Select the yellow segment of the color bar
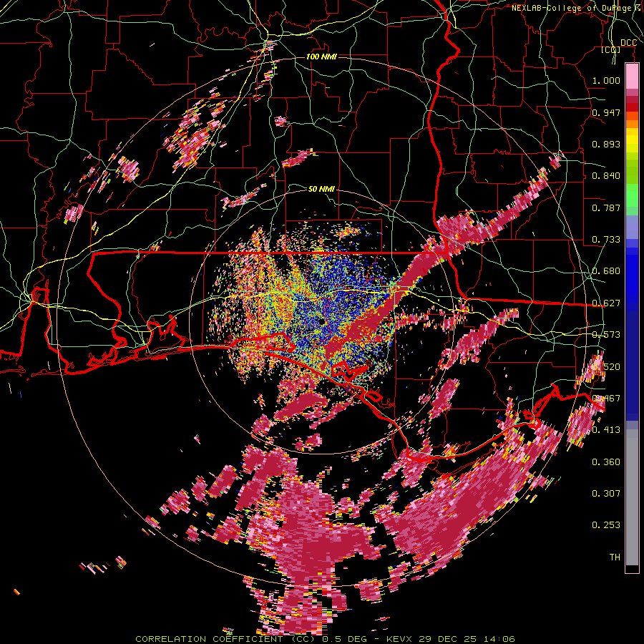The height and width of the screenshot is (644, 644). pos(632,141)
